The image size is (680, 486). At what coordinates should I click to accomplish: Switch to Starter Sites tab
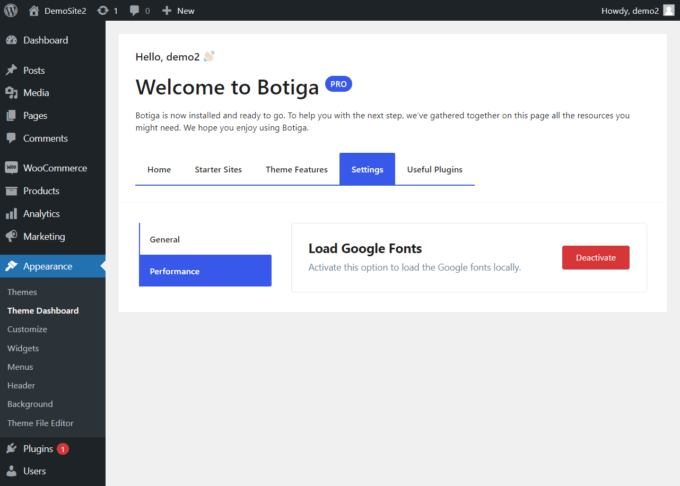pyautogui.click(x=218, y=169)
